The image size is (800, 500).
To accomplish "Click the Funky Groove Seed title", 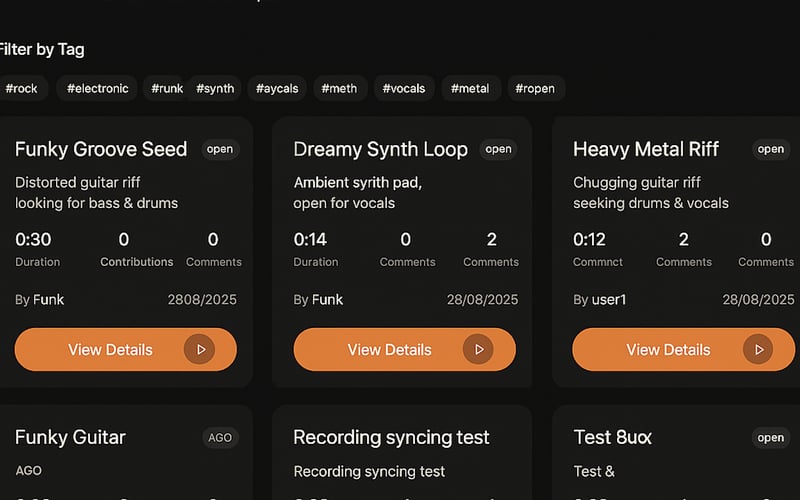I will pos(101,149).
